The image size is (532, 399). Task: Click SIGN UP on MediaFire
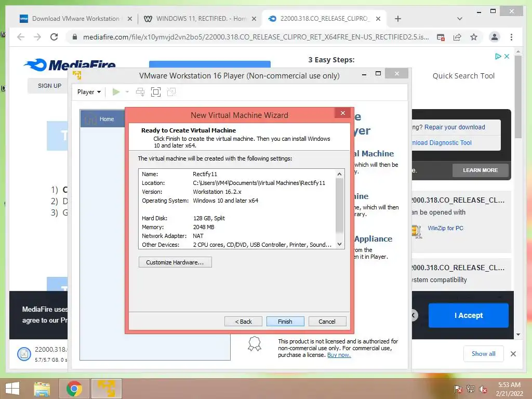click(x=49, y=86)
